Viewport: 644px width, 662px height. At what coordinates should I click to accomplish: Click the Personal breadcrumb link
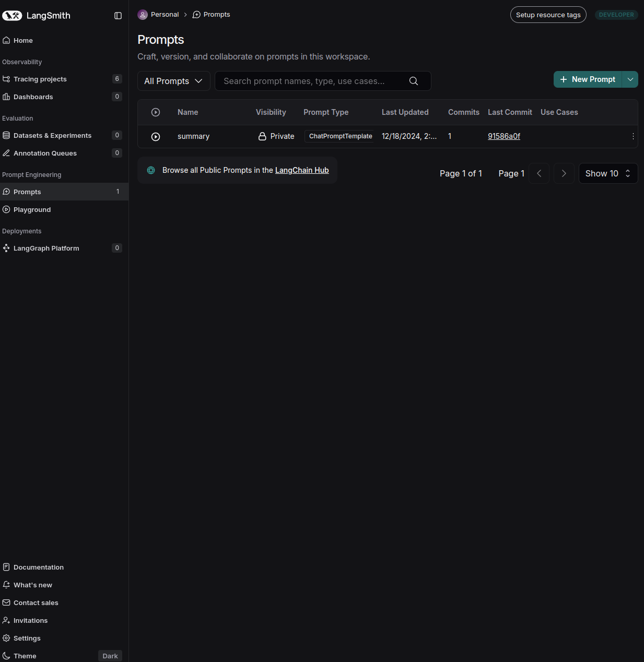coord(165,15)
